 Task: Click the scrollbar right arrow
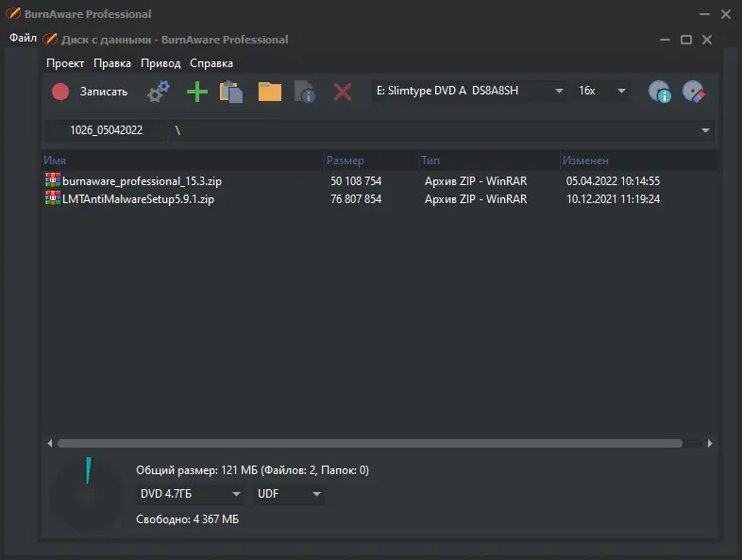coord(709,444)
